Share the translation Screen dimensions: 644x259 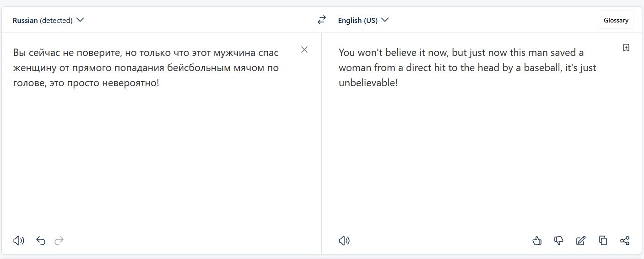tap(625, 241)
